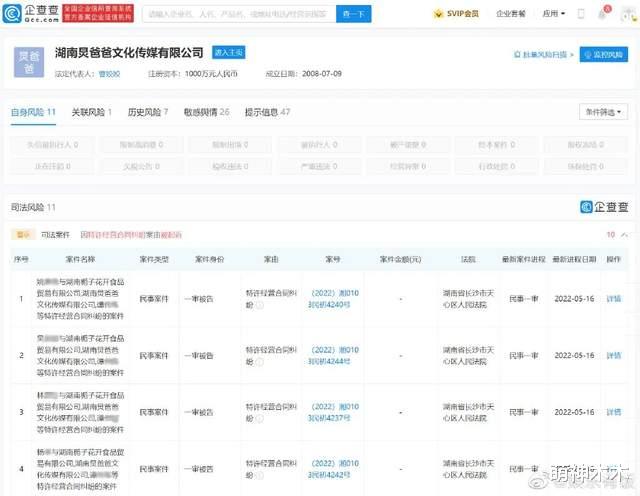
Task: Select the 限制高消费 0 filter
Action: click(141, 145)
